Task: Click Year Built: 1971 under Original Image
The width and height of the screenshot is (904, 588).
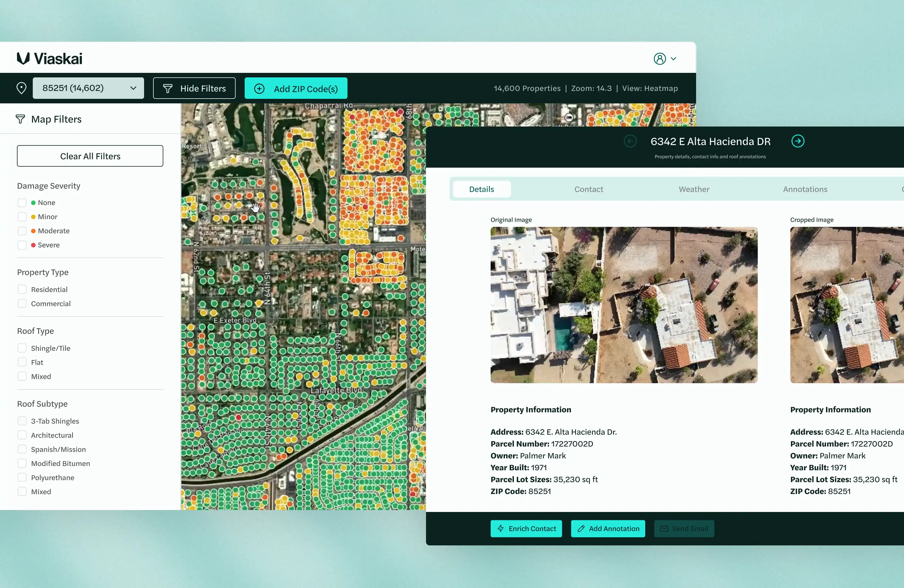Action: tap(518, 467)
